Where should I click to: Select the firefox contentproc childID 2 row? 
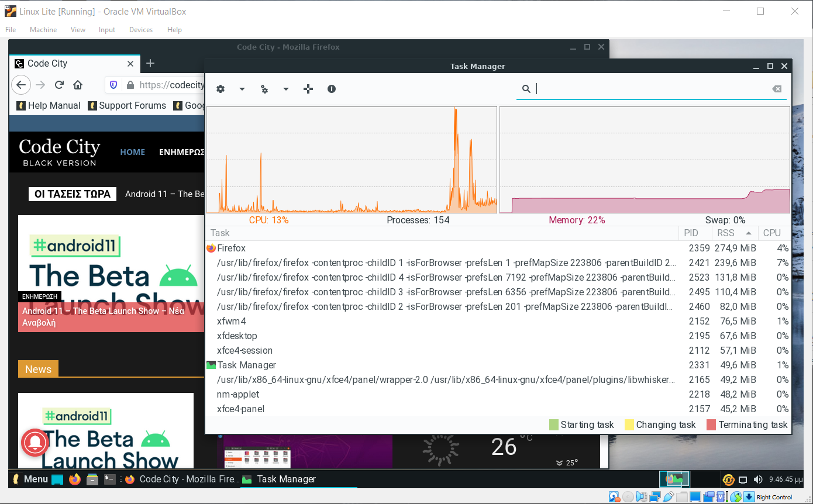tap(498, 306)
